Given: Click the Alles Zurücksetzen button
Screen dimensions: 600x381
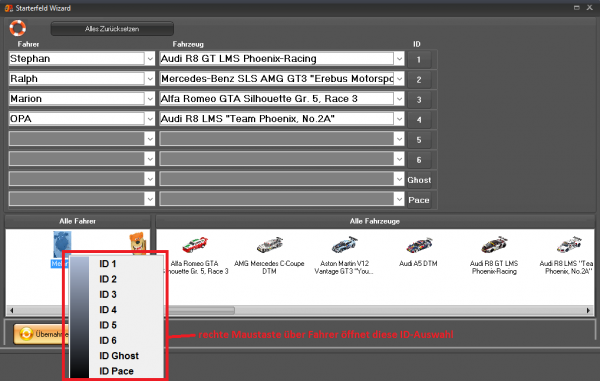Looking at the screenshot, I should pos(112,29).
